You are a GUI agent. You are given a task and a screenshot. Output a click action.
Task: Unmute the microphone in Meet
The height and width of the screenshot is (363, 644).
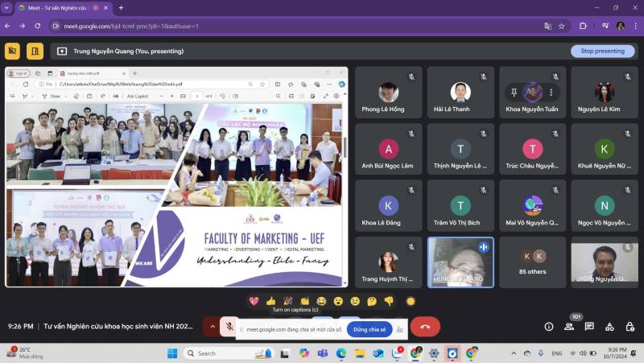coord(229,327)
